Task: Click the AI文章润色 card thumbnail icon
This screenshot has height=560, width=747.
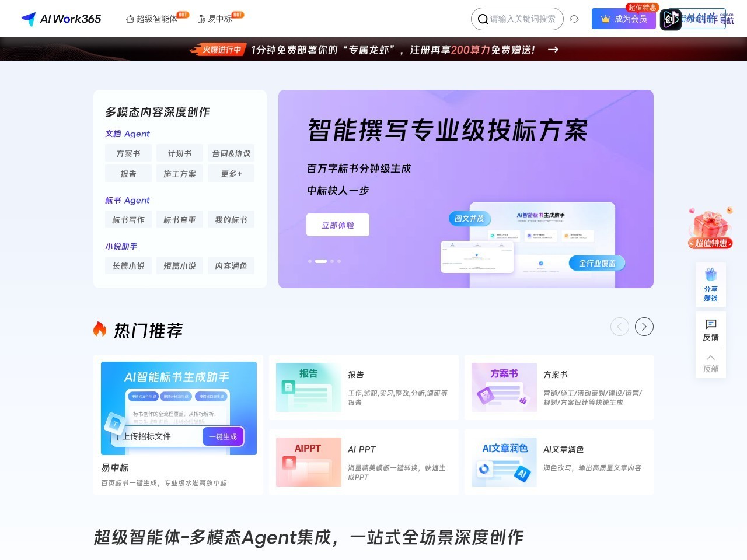Action: point(504,462)
